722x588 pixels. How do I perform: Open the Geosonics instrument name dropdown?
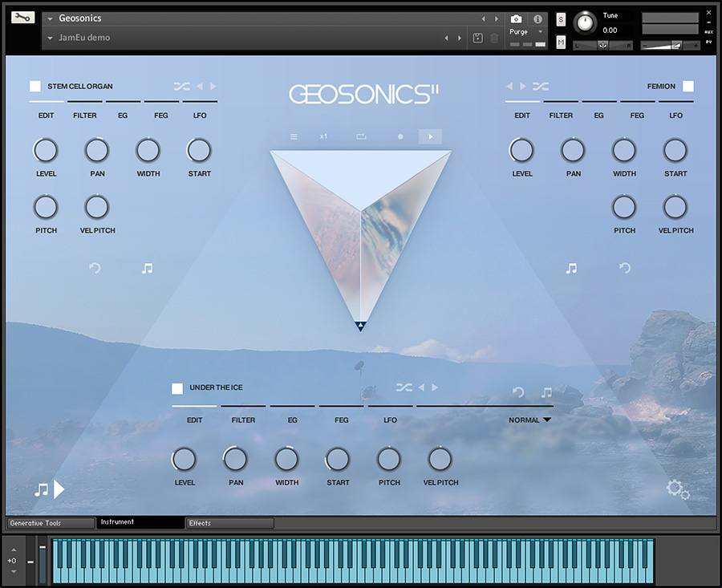(x=51, y=18)
